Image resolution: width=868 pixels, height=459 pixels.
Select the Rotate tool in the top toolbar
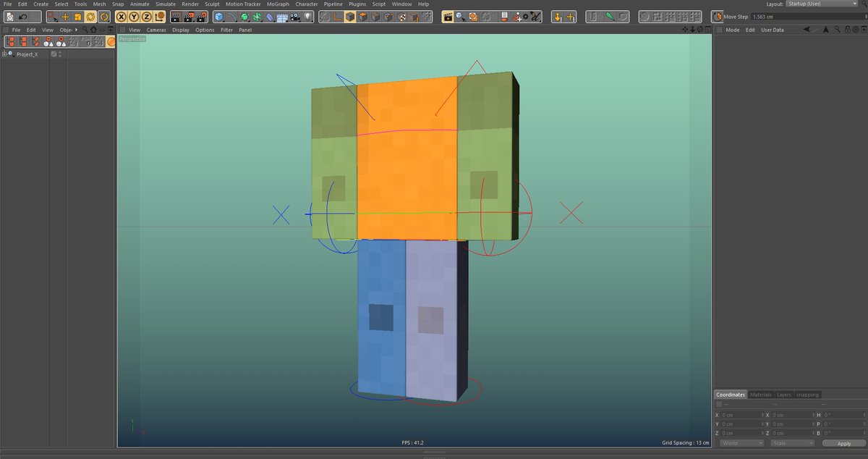tap(90, 16)
